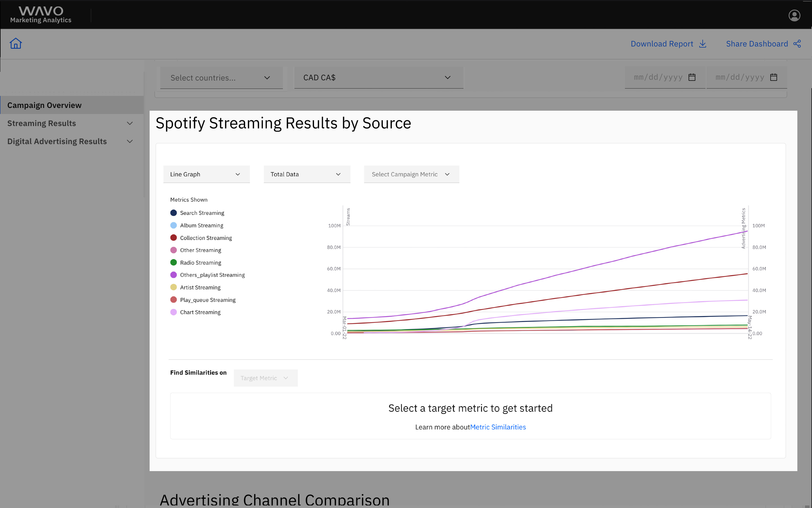
Task: Toggle Other Streaming legend swatch
Action: (174, 250)
